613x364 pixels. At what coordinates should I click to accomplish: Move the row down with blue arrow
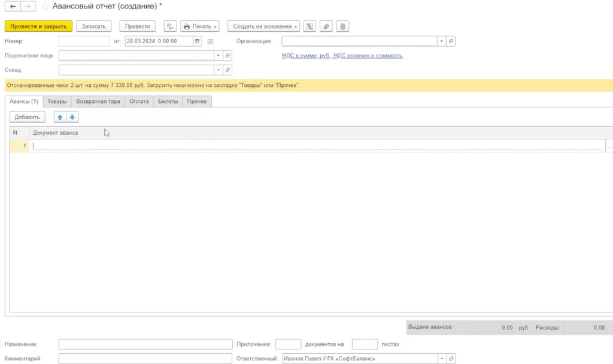point(72,117)
